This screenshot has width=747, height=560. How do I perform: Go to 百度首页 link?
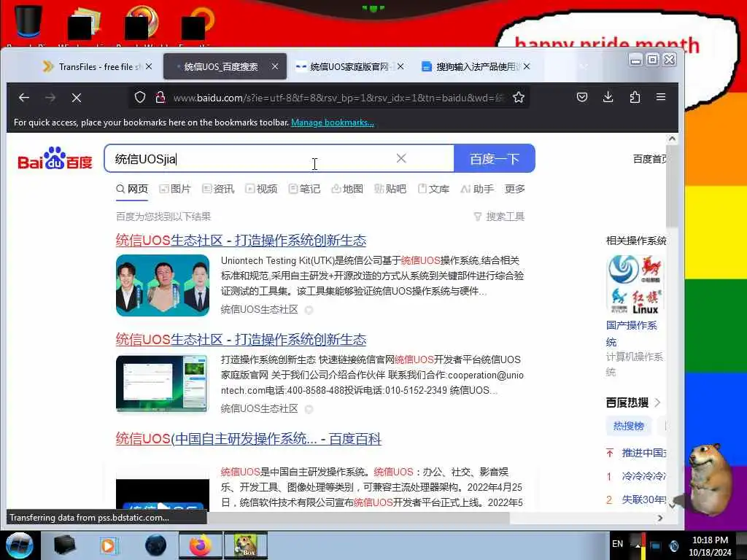649,158
